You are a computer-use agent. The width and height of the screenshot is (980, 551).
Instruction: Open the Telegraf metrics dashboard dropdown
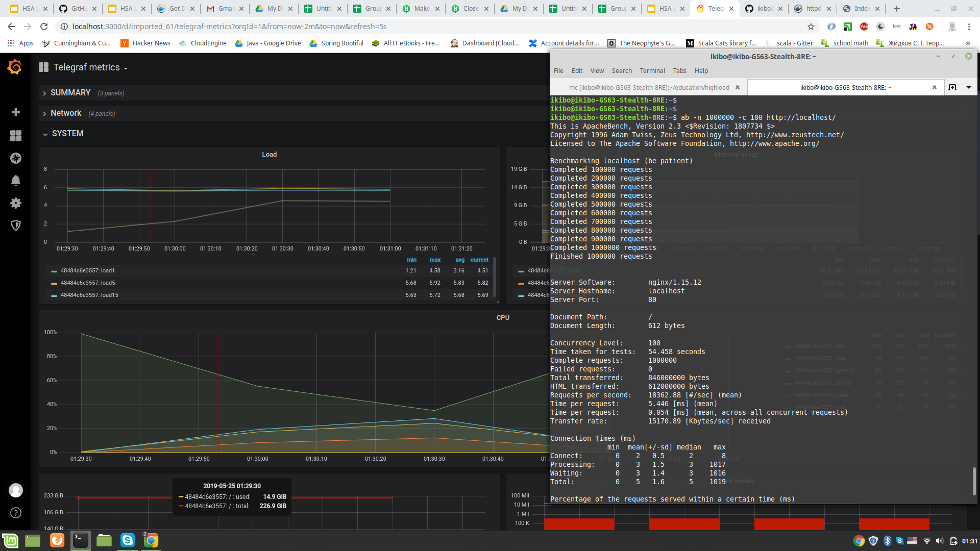[x=90, y=67]
